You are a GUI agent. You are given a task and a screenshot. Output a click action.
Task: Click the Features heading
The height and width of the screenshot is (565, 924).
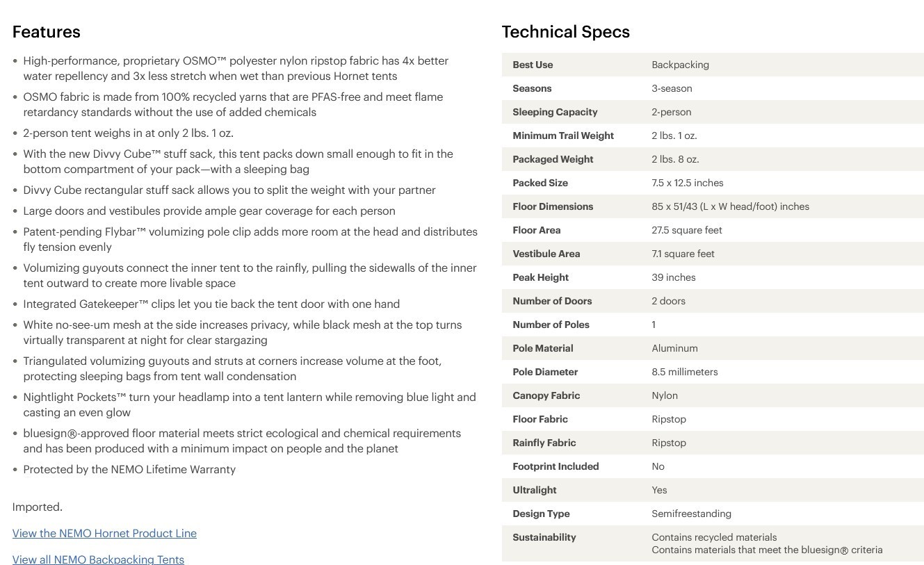pyautogui.click(x=46, y=32)
